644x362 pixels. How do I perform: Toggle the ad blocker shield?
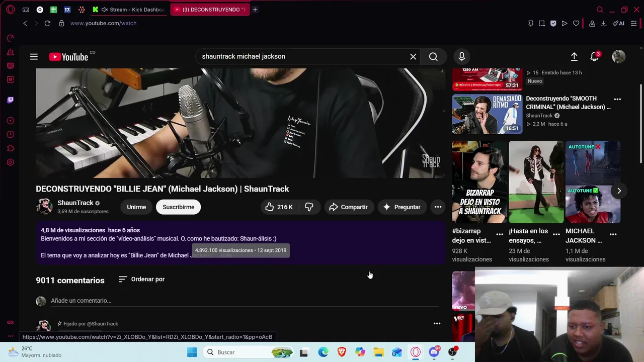point(553,23)
